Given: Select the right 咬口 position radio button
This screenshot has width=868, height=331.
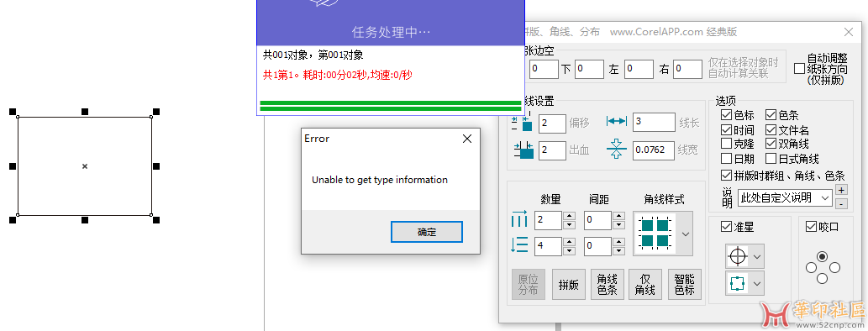Looking at the screenshot, I should (834, 268).
